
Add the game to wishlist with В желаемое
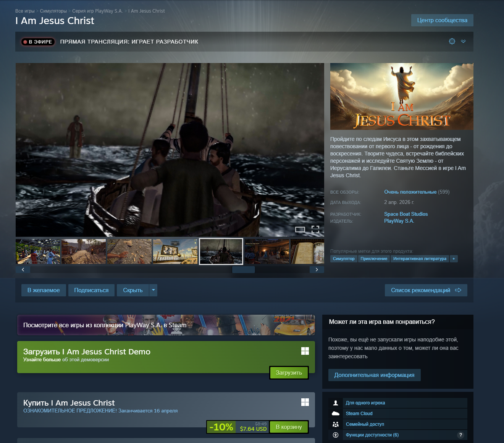pyautogui.click(x=44, y=290)
